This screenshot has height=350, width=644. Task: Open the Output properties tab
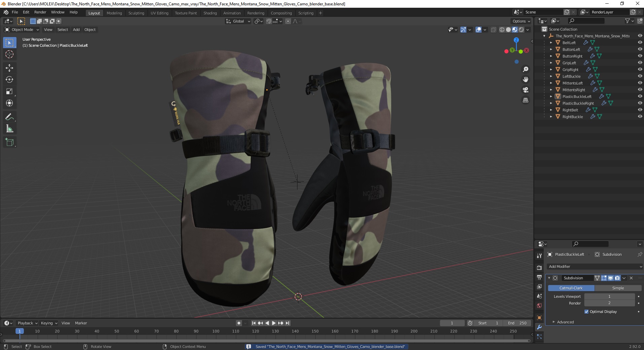[539, 277]
